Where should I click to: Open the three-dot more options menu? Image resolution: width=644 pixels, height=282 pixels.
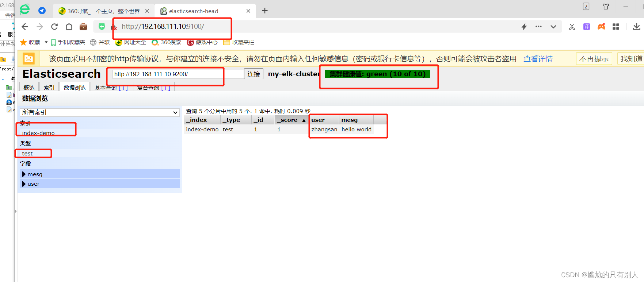pyautogui.click(x=538, y=27)
